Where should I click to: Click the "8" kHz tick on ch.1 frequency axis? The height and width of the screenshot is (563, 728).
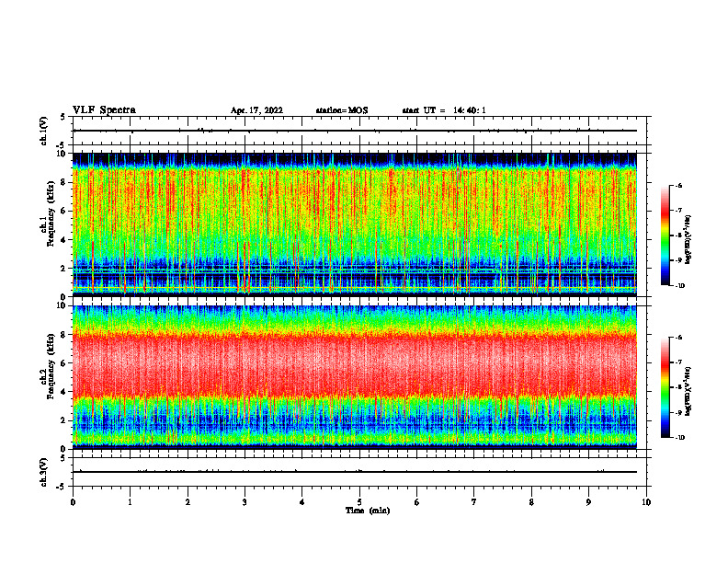click(64, 182)
